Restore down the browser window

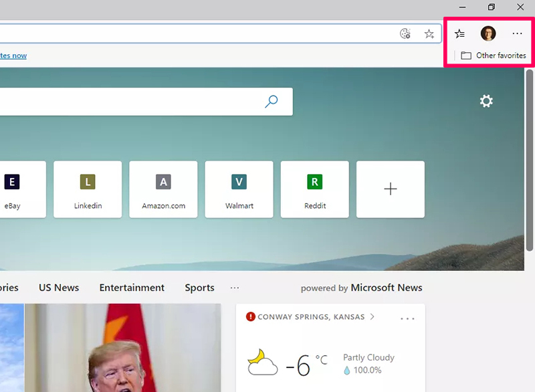pos(492,7)
